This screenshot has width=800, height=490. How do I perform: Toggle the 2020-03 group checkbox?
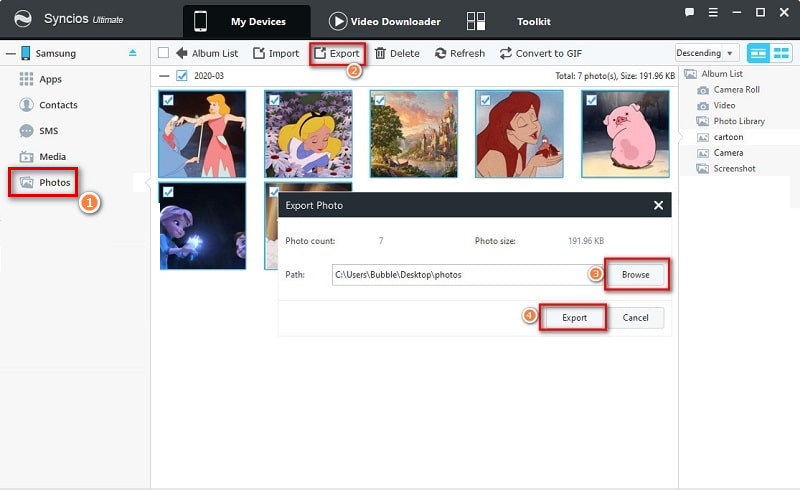click(182, 76)
